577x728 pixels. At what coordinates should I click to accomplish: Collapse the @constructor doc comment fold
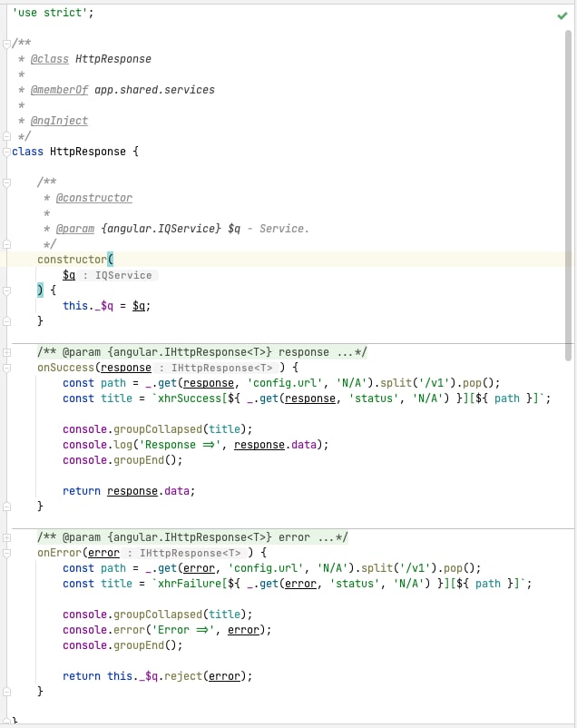6,182
